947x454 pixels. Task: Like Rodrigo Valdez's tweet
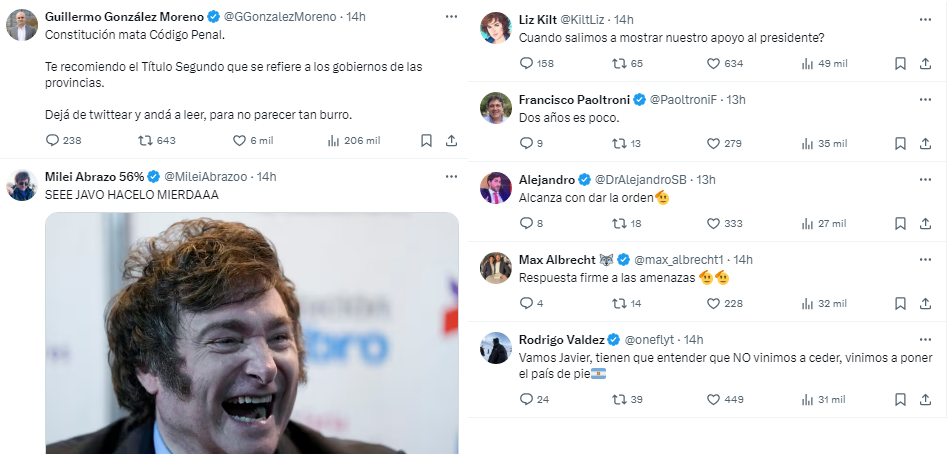[x=713, y=400]
